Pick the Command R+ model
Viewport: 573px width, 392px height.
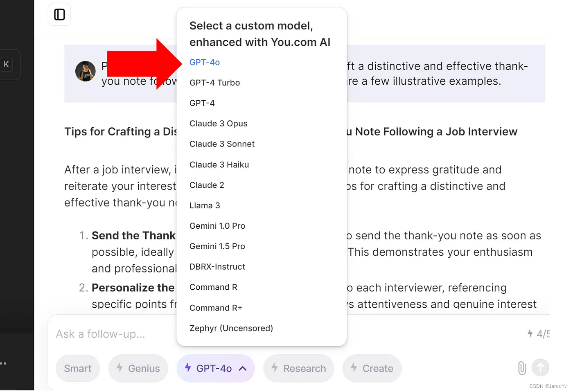point(216,308)
